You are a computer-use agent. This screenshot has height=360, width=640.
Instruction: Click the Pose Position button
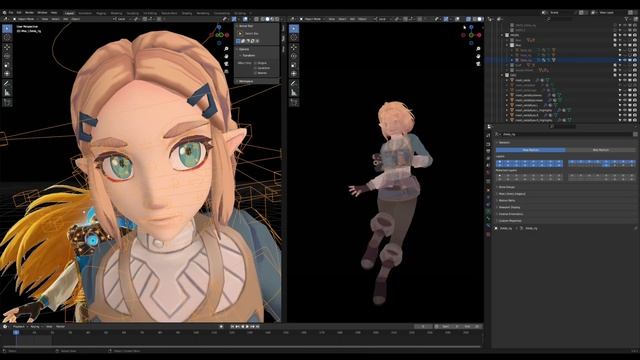[x=531, y=150]
